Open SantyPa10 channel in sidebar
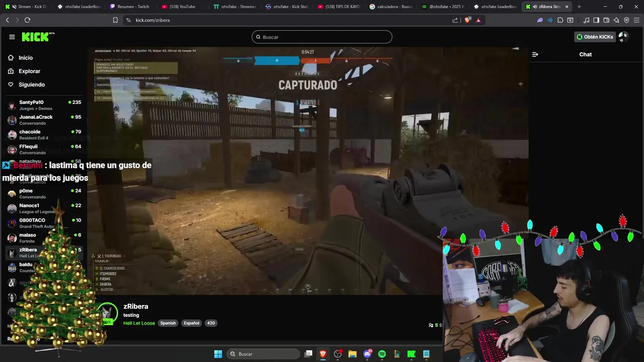The height and width of the screenshot is (362, 644). click(44, 105)
